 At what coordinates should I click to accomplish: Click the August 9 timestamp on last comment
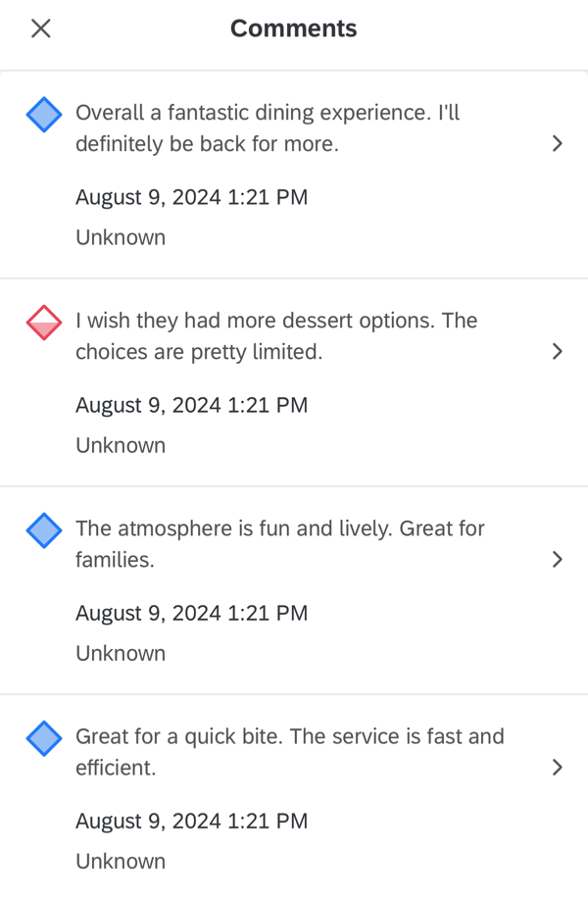point(191,821)
